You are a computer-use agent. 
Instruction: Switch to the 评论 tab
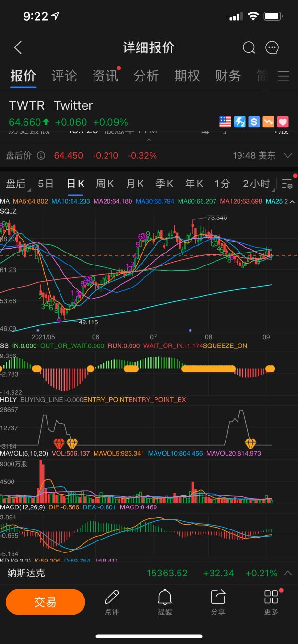click(64, 76)
